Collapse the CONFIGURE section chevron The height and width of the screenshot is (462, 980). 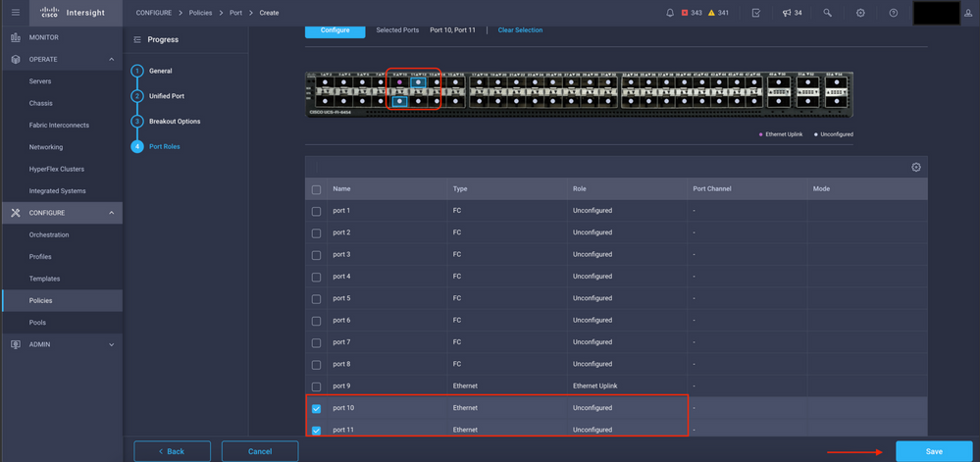(112, 213)
